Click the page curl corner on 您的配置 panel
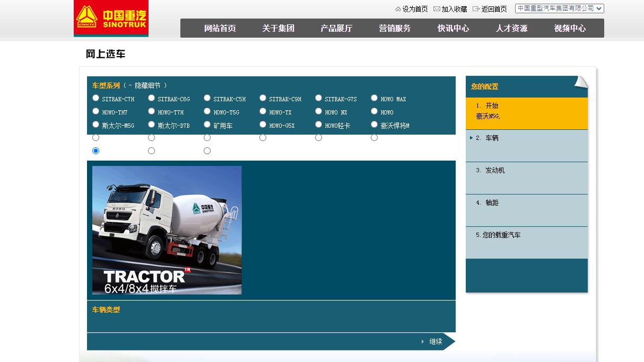This screenshot has height=362, width=644. click(581, 82)
